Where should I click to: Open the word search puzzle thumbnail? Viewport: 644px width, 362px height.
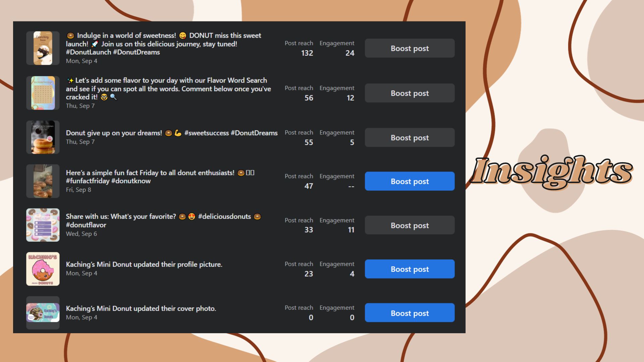point(43,93)
